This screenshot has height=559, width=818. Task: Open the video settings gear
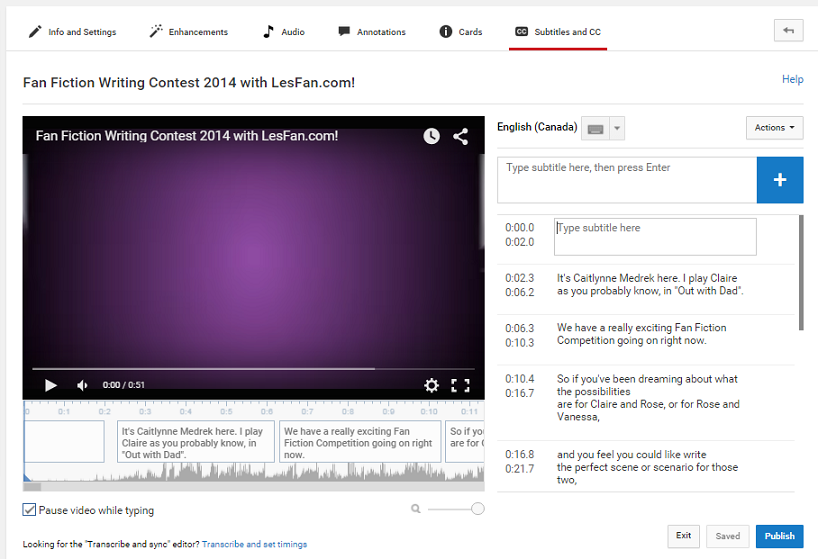(x=431, y=385)
